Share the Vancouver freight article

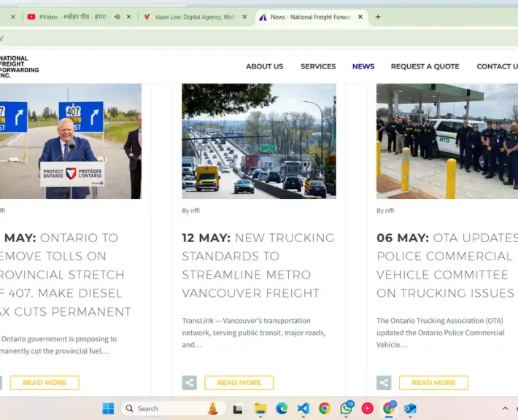click(189, 383)
